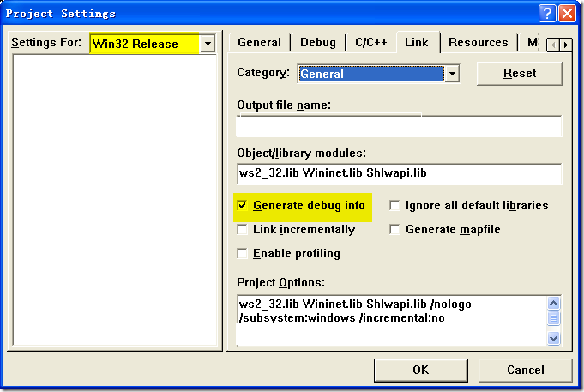Image resolution: width=584 pixels, height=392 pixels.
Task: Select the Link tab
Action: point(417,42)
